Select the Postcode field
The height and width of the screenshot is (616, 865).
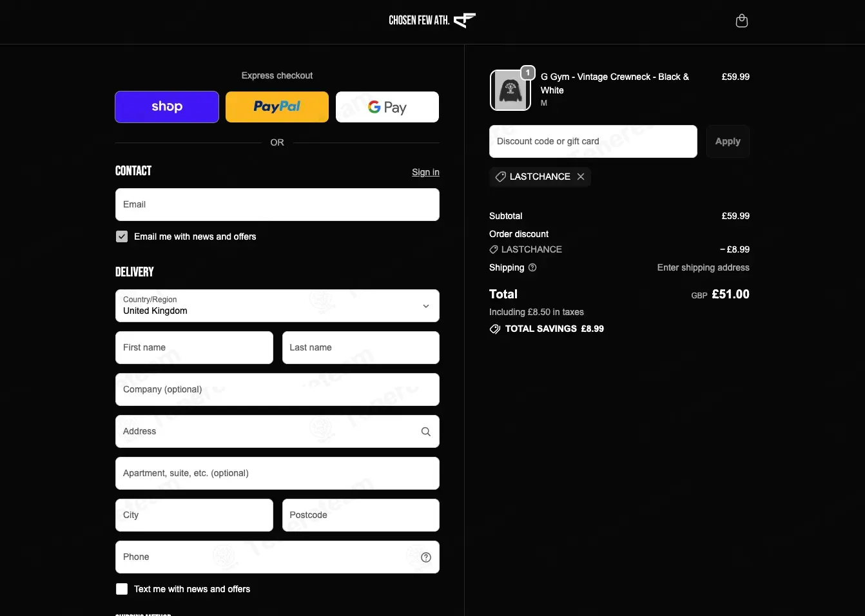click(361, 515)
